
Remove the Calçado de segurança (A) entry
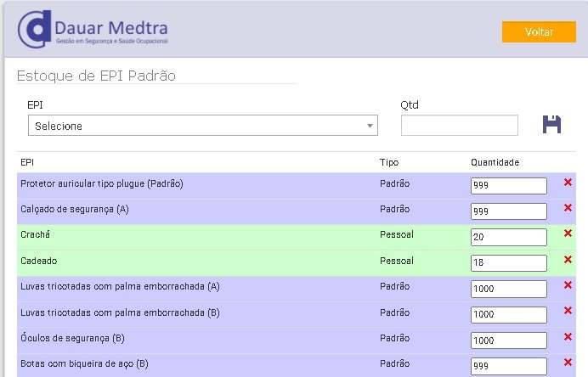click(568, 208)
